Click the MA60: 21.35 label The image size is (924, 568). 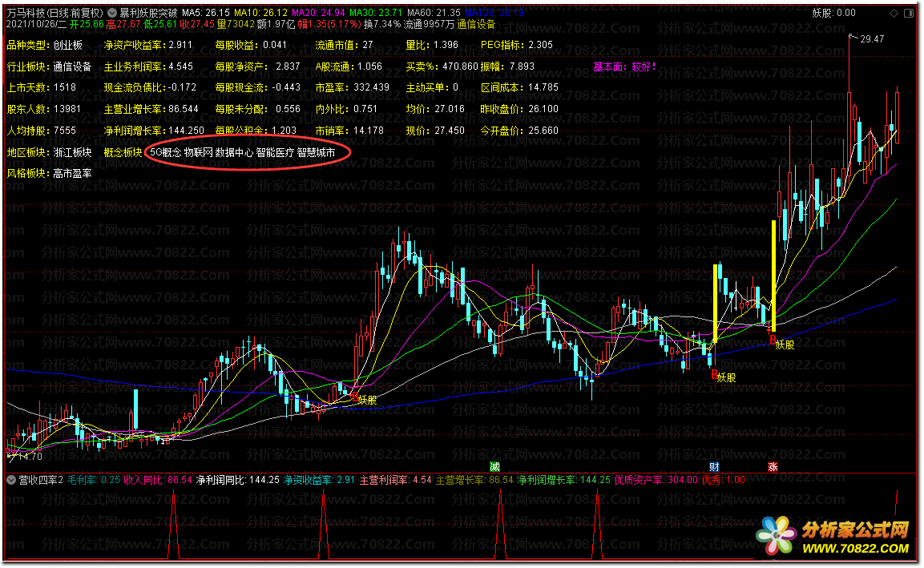(x=434, y=12)
